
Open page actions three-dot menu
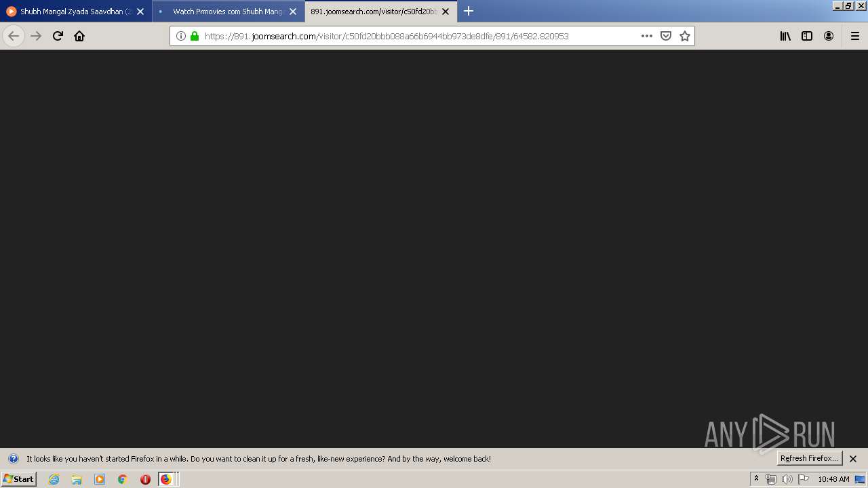click(647, 36)
